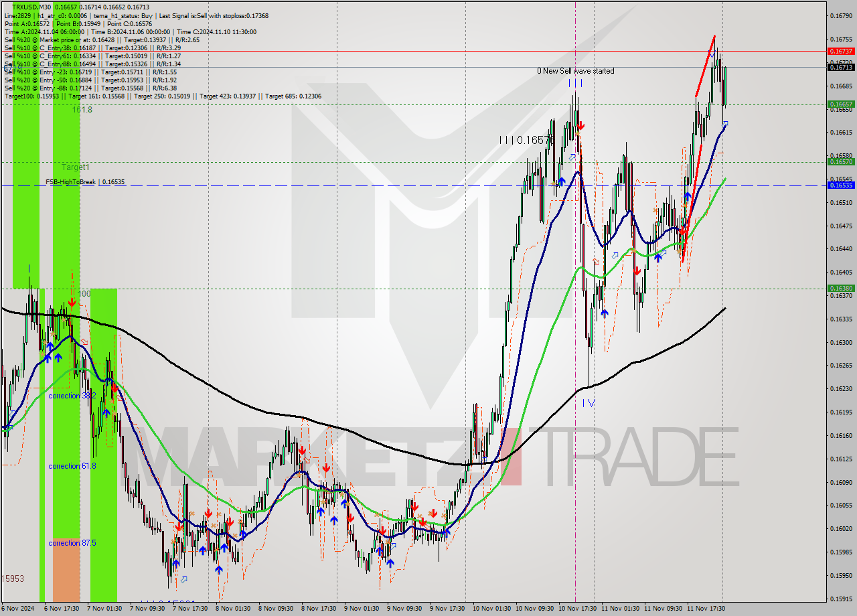Viewport: 857px width, 616px height.
Task: Select the 'I I I 0.1657' wave label
Action: point(526,140)
